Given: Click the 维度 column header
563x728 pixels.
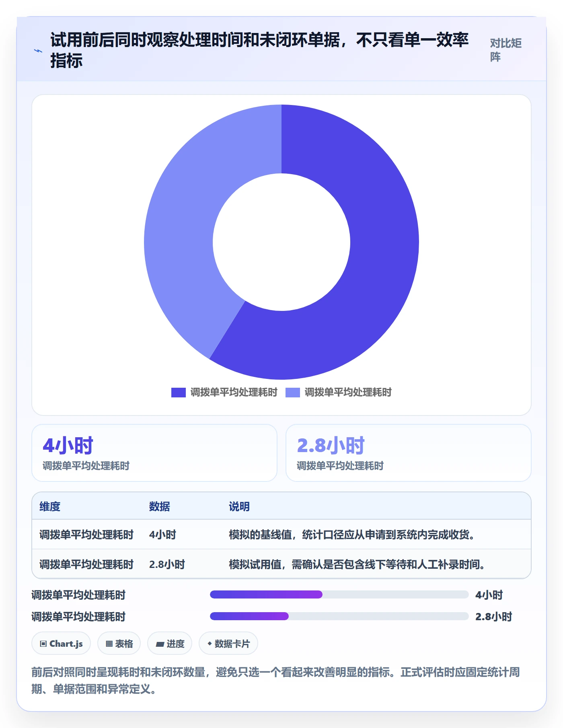Looking at the screenshot, I should click(50, 506).
